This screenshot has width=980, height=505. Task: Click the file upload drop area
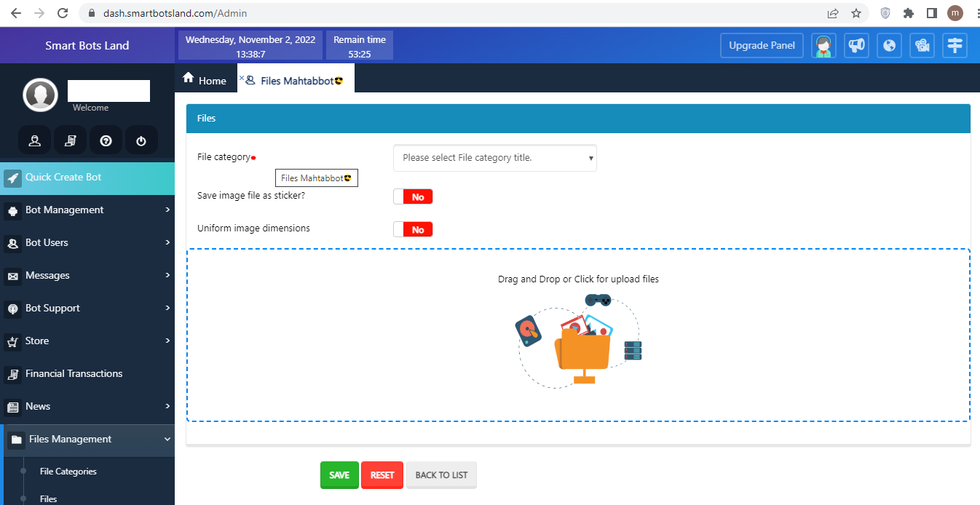(x=578, y=335)
